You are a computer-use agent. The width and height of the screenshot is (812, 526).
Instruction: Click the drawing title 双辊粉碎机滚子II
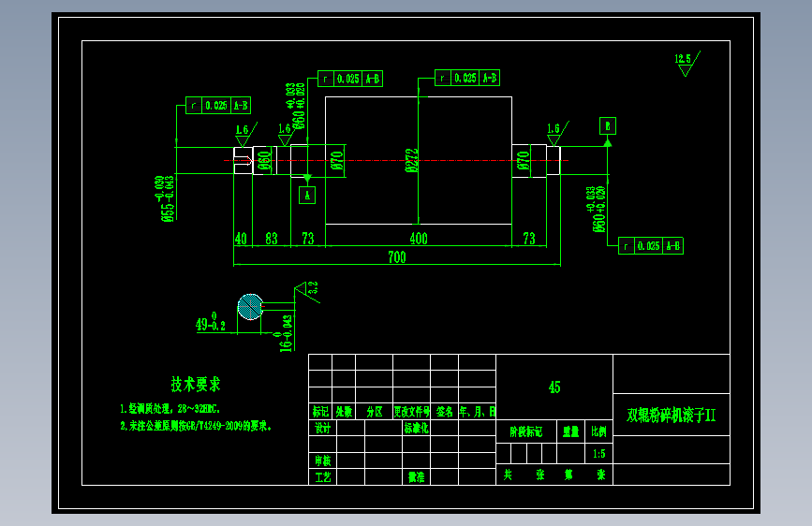coord(672,416)
